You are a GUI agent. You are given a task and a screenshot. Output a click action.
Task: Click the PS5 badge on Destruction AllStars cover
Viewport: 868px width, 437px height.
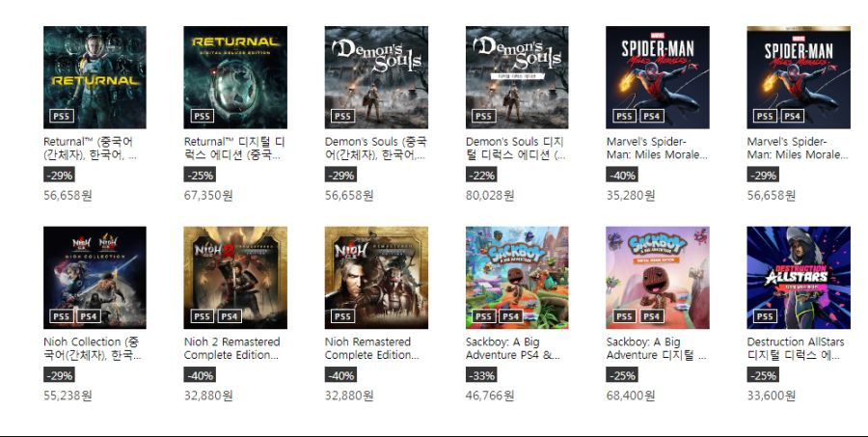point(765,316)
